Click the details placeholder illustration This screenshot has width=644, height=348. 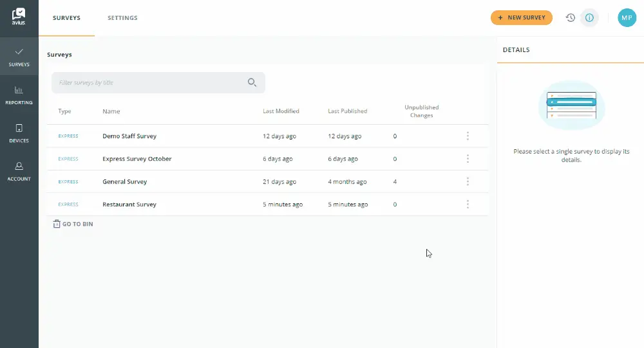pos(571,105)
